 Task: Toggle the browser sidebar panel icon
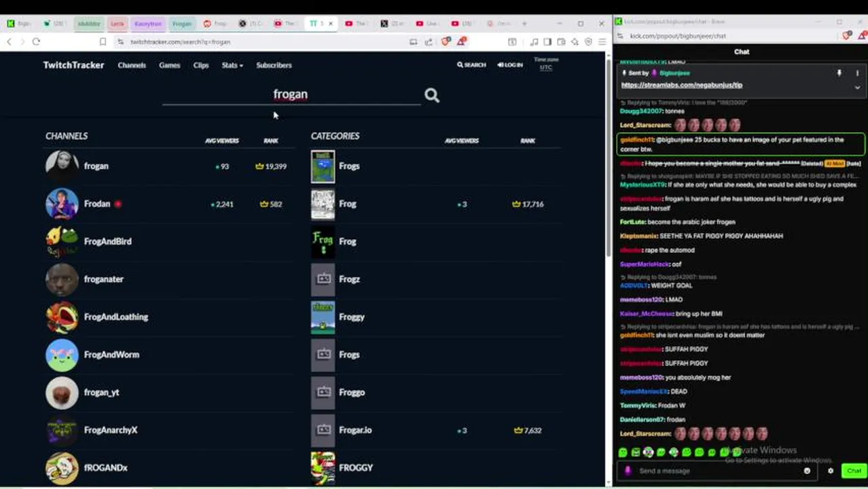tap(547, 41)
